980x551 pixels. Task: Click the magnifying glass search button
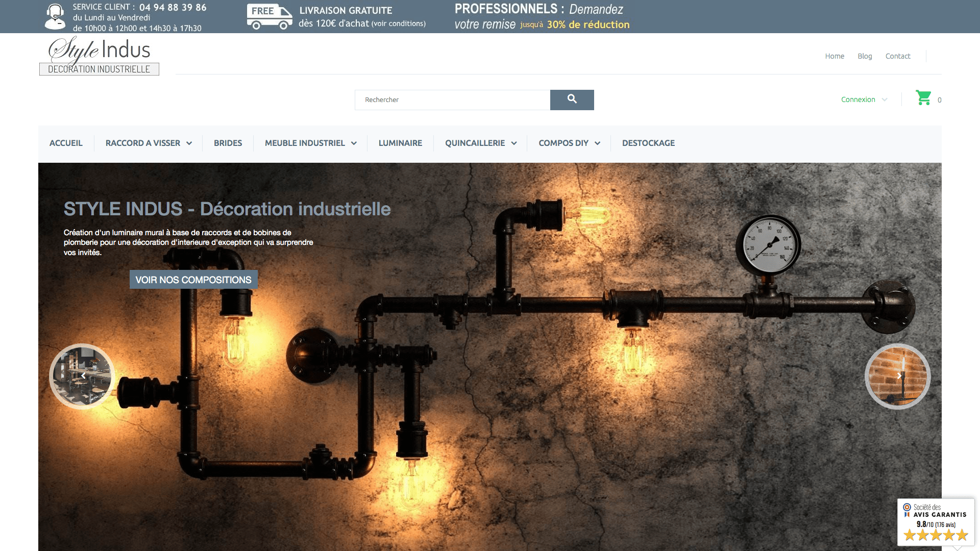[572, 99]
